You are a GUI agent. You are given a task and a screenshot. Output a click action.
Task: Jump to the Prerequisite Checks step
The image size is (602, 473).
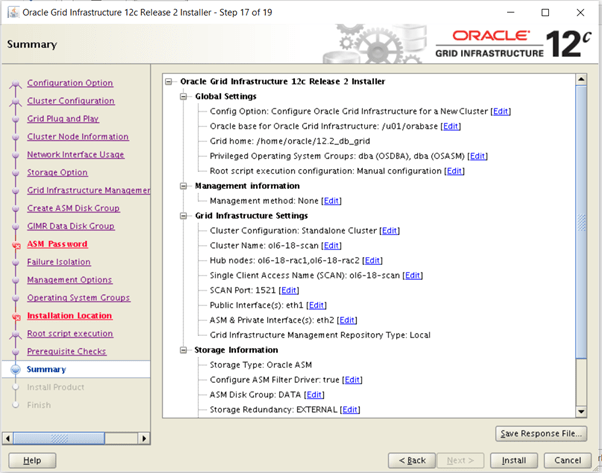66,352
